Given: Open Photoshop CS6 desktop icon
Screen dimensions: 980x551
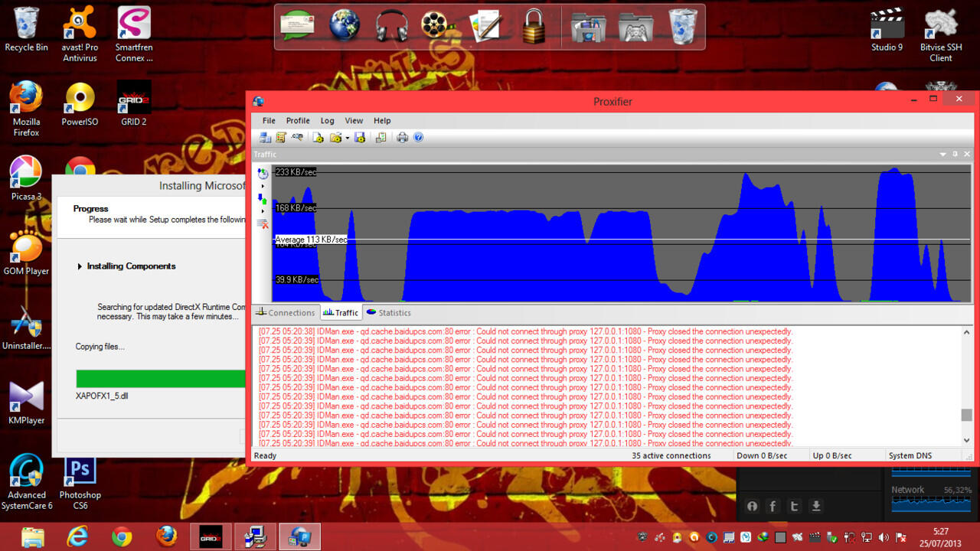Looking at the screenshot, I should click(80, 482).
